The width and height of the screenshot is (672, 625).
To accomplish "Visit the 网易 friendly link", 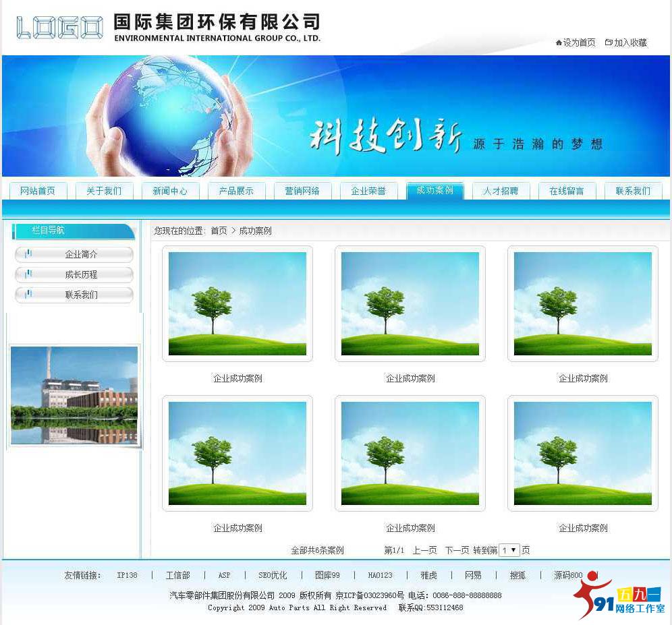I will click(x=474, y=576).
